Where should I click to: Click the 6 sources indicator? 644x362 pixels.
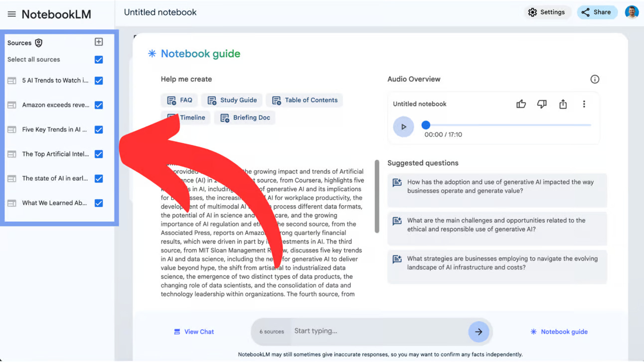pos(272,332)
